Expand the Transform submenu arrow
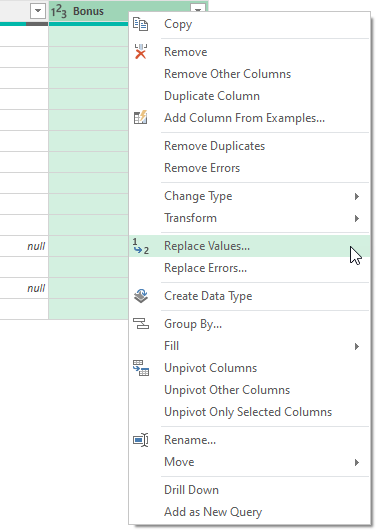The height and width of the screenshot is (532, 378). point(356,218)
